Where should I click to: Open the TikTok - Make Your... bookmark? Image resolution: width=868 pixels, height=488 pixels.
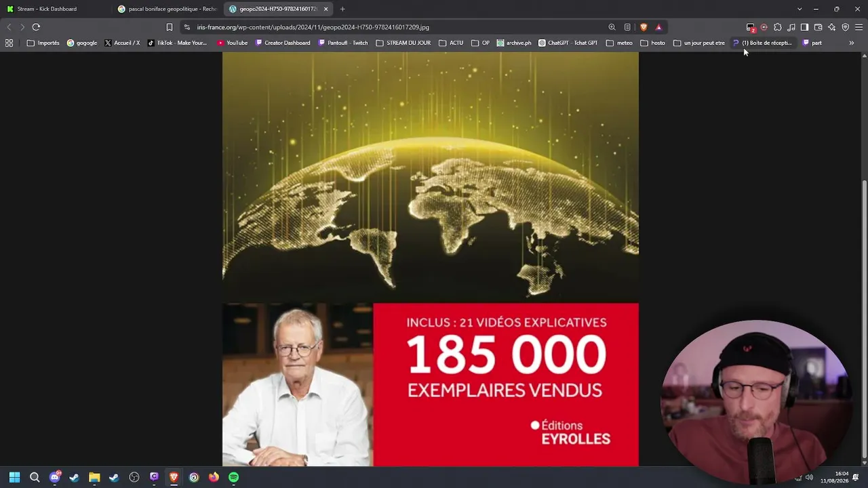click(177, 43)
